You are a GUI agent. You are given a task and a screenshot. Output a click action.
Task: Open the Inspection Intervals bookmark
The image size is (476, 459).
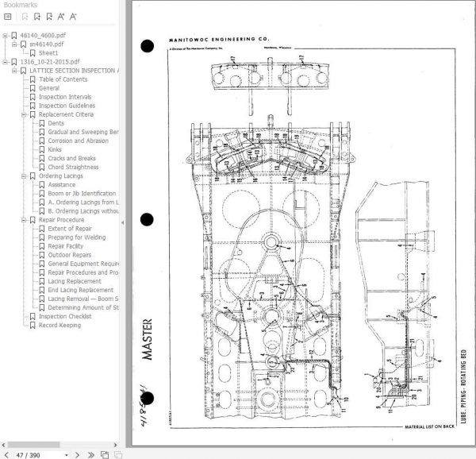pos(65,97)
